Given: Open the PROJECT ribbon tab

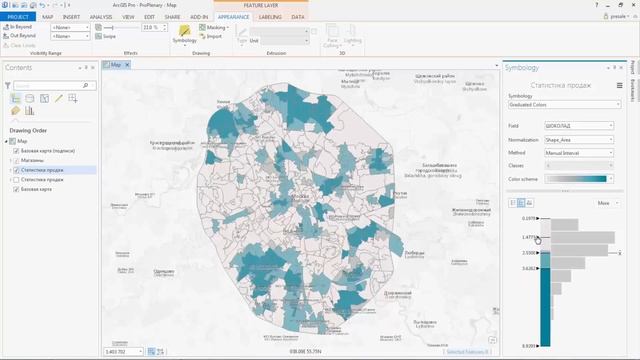Looking at the screenshot, I should point(18,17).
